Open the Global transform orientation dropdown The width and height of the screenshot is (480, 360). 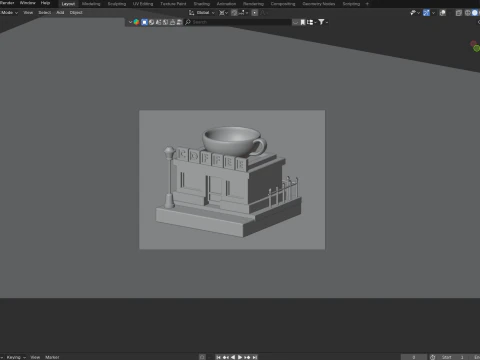point(202,13)
